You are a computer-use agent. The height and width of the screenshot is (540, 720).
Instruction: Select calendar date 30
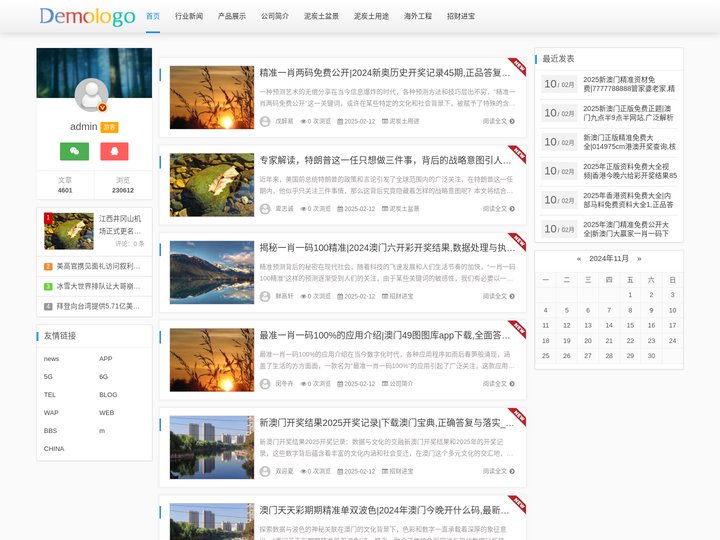coord(651,356)
